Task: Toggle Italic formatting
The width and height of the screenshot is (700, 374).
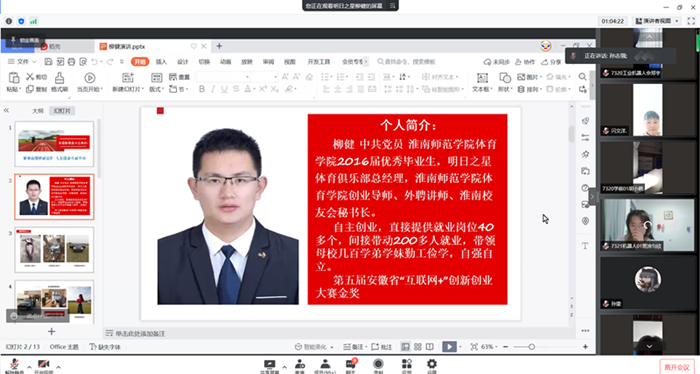Action: [x=213, y=89]
